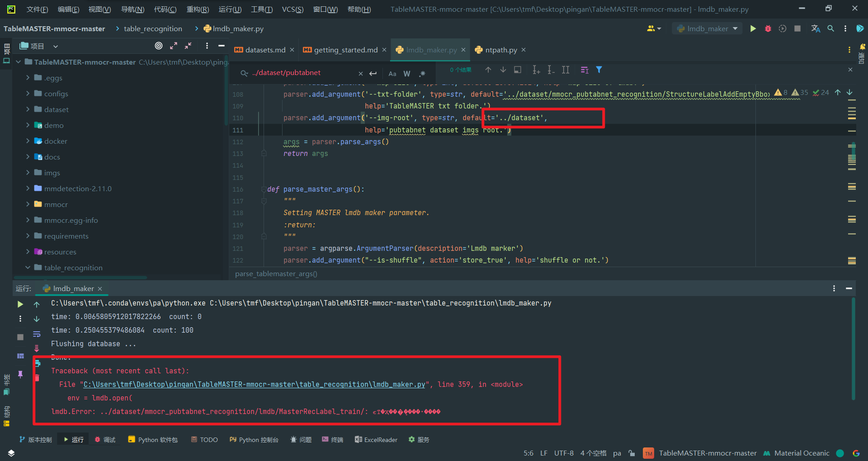This screenshot has height=461, width=868.
Task: Collapse the table_recognition folder
Action: click(28, 268)
